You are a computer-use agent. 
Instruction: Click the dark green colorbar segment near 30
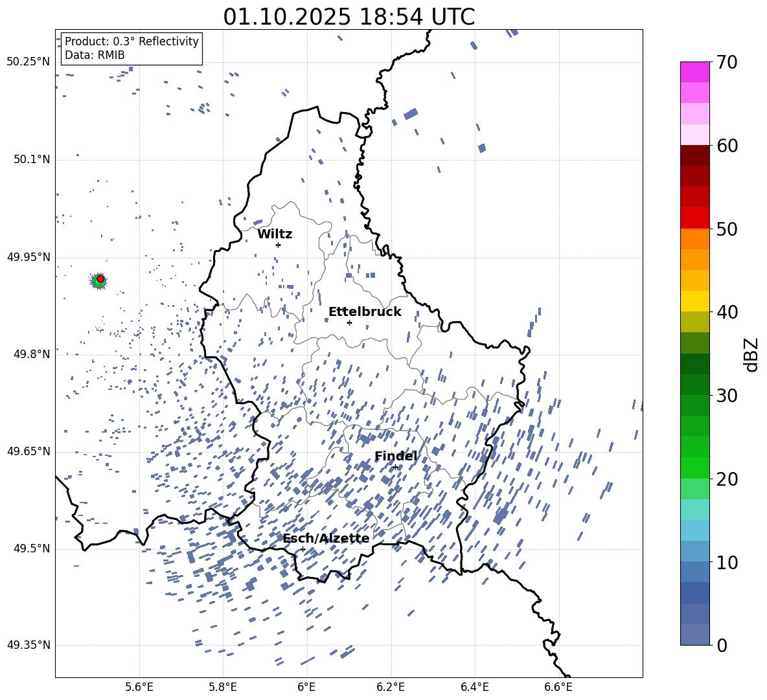click(694, 385)
